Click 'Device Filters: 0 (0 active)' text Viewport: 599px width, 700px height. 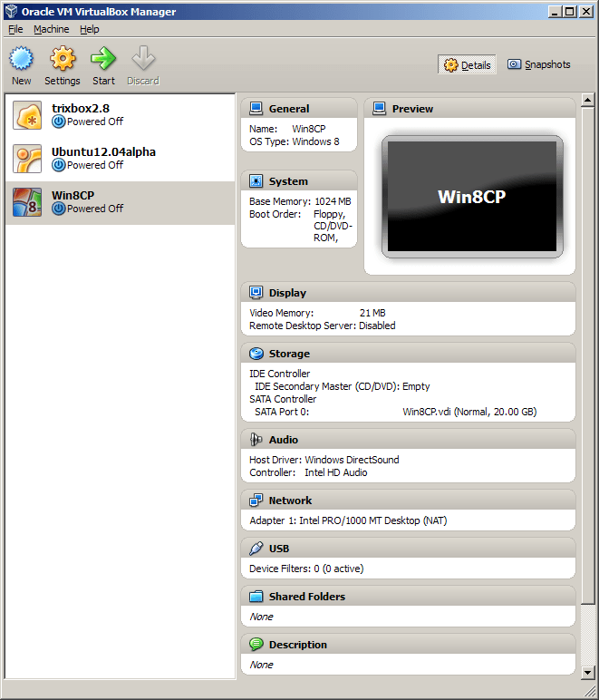306,569
